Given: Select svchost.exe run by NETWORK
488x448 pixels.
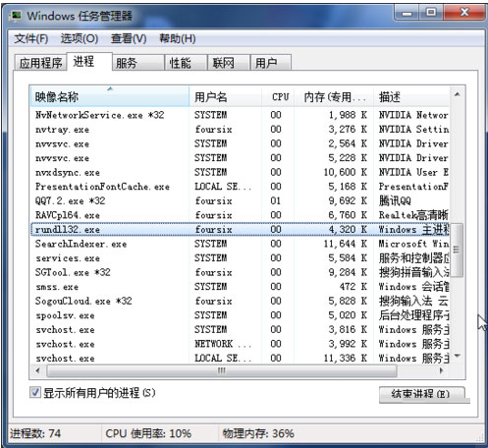Looking at the screenshot, I should [240, 344].
